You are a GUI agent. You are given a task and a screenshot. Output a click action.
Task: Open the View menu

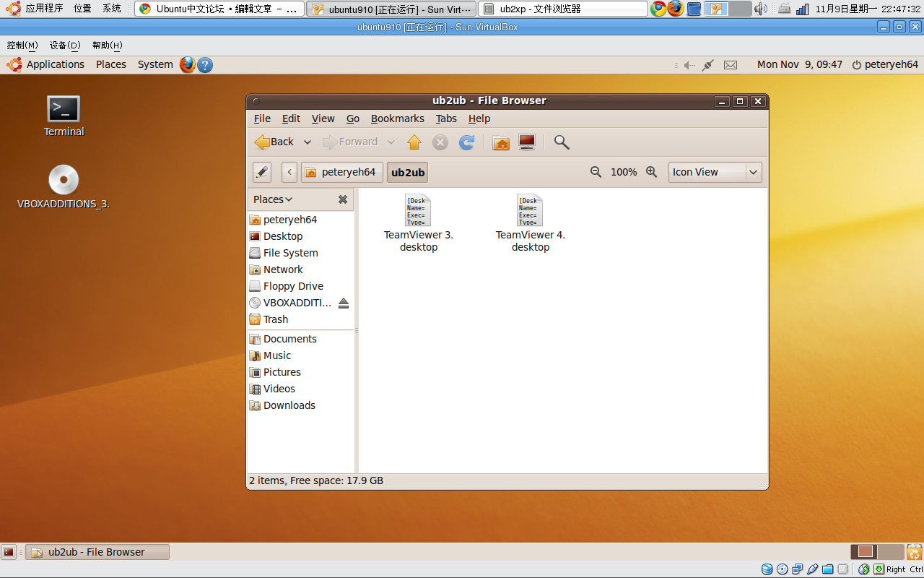pyautogui.click(x=323, y=118)
